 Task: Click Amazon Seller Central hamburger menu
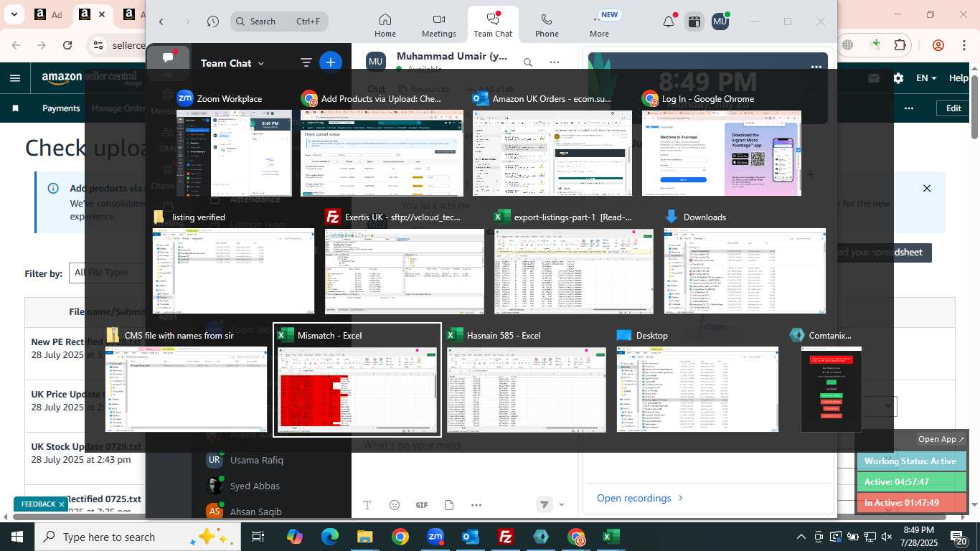click(x=15, y=78)
